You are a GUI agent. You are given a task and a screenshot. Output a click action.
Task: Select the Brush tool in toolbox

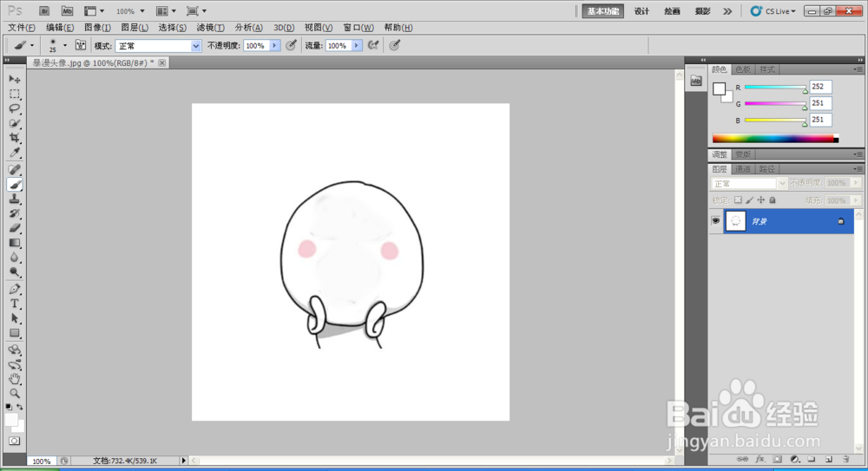tap(15, 185)
